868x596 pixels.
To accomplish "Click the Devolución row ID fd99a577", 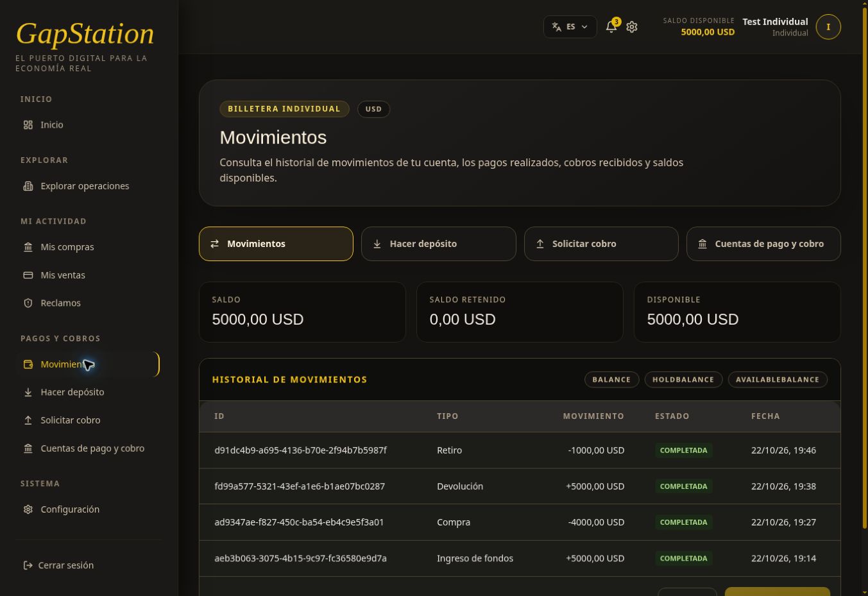I will [x=300, y=486].
